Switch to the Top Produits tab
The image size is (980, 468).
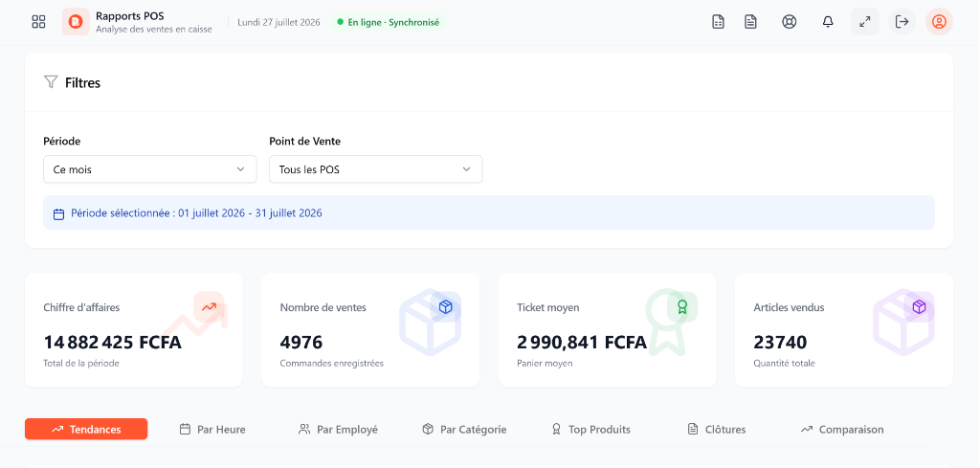click(x=590, y=430)
